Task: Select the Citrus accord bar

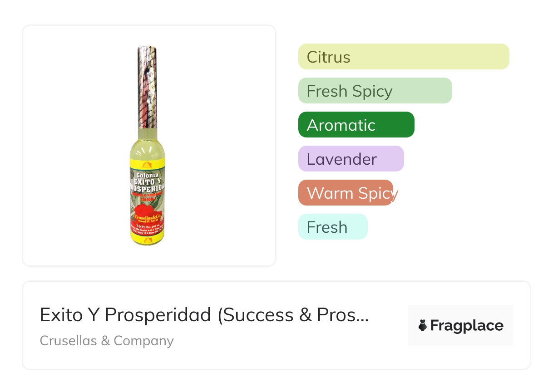Action: [404, 57]
